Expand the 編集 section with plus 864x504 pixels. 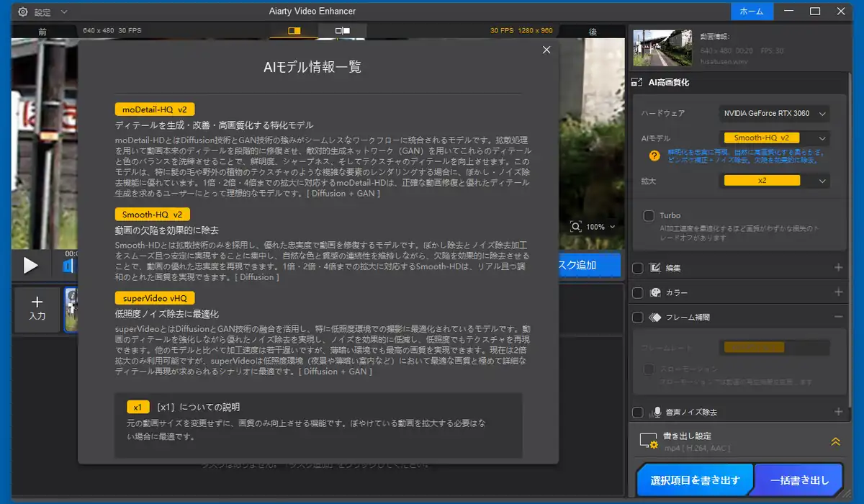coord(838,268)
